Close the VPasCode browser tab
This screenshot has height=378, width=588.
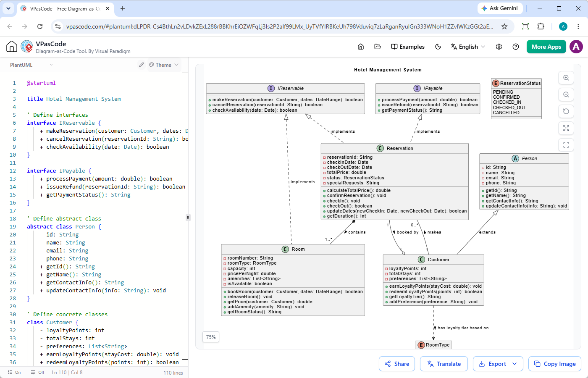click(108, 8)
